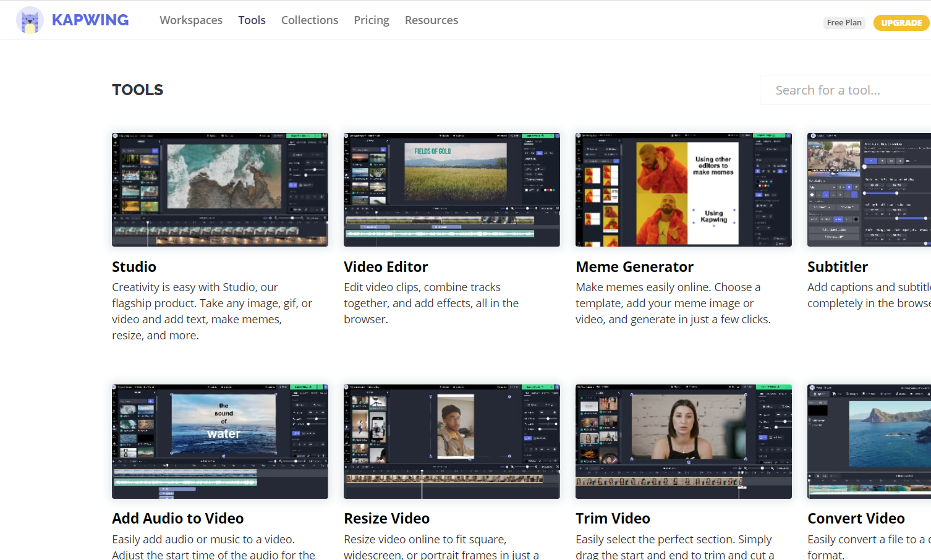The height and width of the screenshot is (560, 931).
Task: Click the Trim Video title link
Action: [613, 519]
